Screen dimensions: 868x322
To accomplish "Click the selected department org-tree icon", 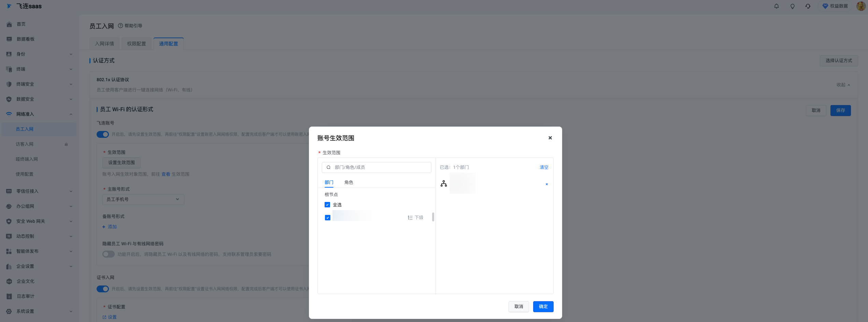I will coord(444,184).
